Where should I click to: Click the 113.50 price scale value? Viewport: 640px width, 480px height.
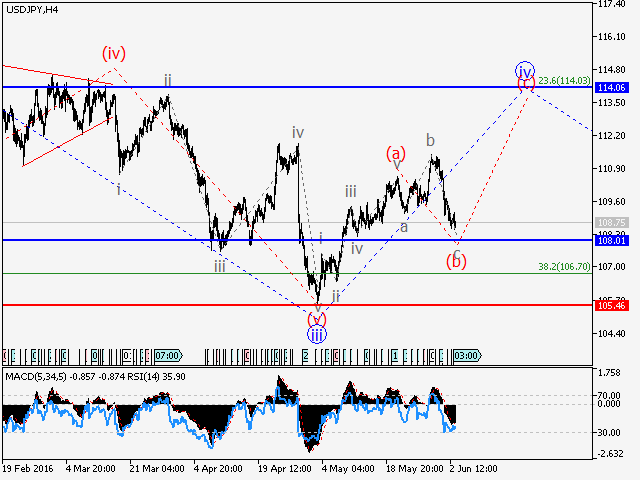tap(611, 103)
